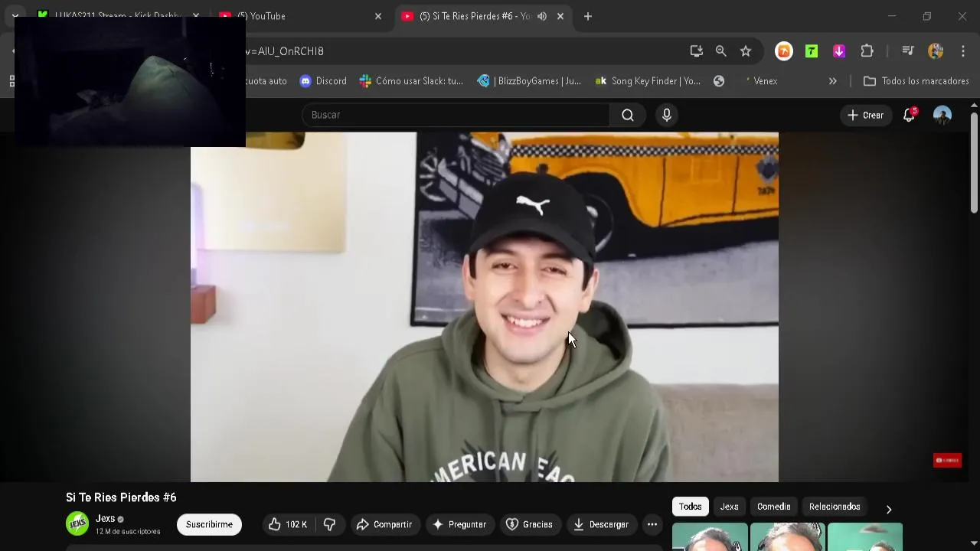Viewport: 980px width, 551px height.
Task: Open the Todos los marcadores folder
Action: [x=916, y=81]
